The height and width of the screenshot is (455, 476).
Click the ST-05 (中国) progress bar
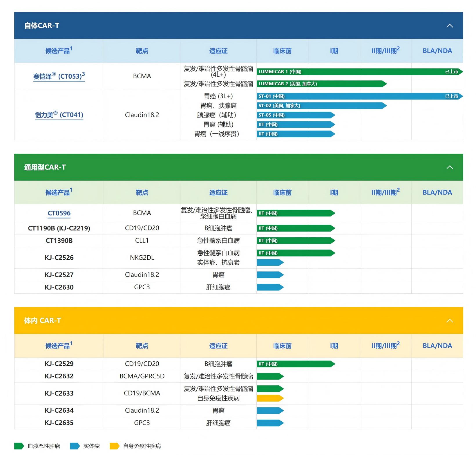click(x=296, y=115)
